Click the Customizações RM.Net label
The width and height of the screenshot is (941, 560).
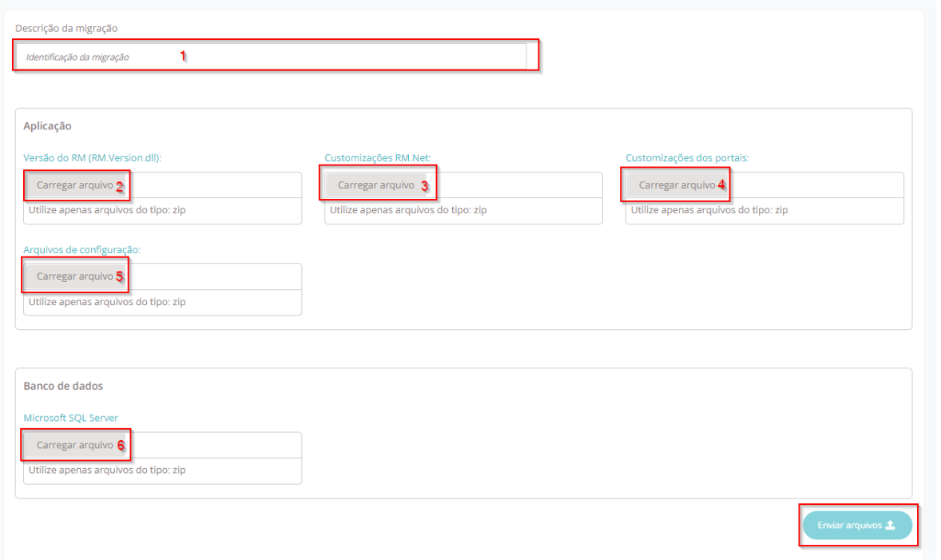click(378, 158)
